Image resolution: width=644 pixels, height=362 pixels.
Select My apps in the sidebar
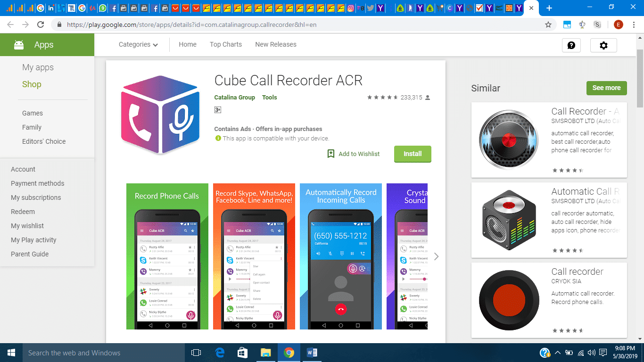click(x=38, y=67)
